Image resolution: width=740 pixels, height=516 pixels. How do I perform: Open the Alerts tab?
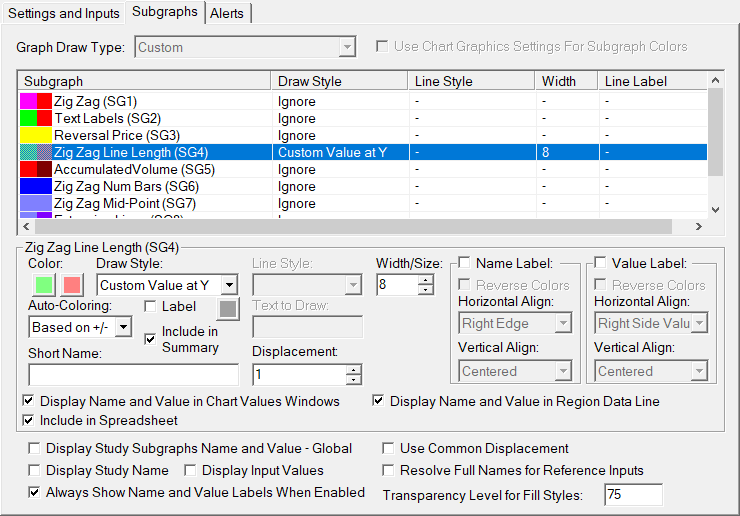click(x=229, y=12)
